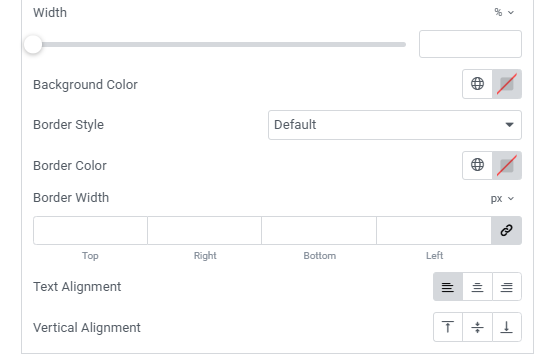This screenshot has height=362, width=543.
Task: Focus the Right border width field
Action: coord(205,230)
